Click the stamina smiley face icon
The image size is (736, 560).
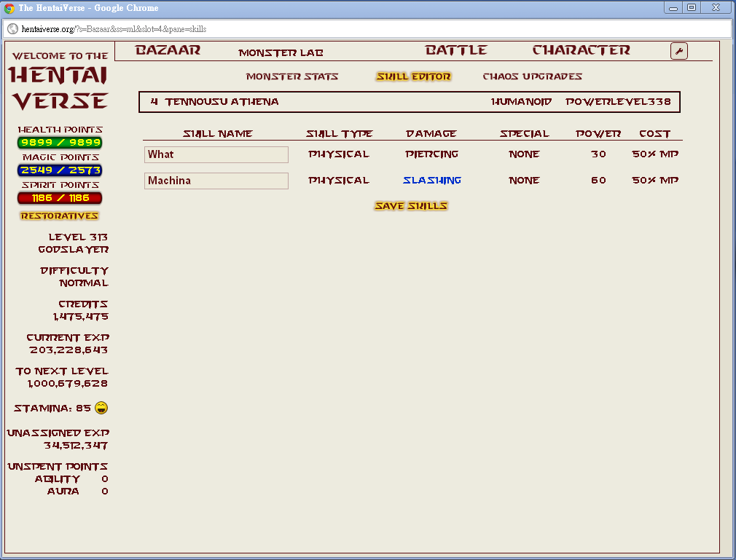click(101, 408)
